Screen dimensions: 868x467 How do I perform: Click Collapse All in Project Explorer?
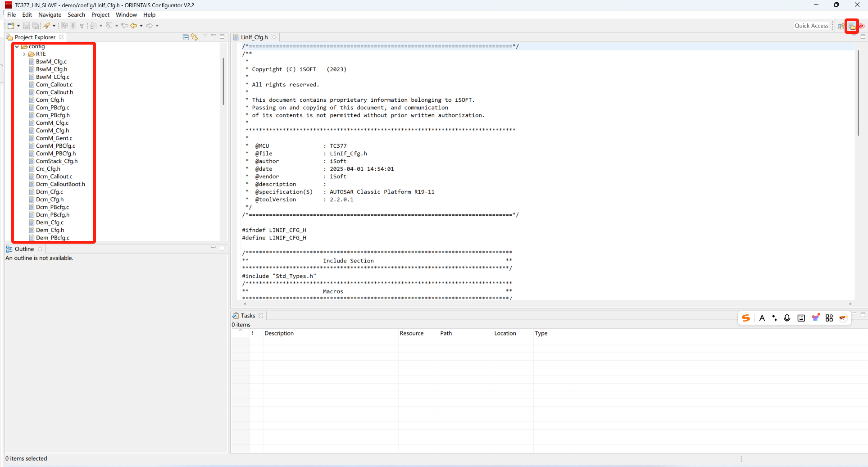[x=186, y=37]
